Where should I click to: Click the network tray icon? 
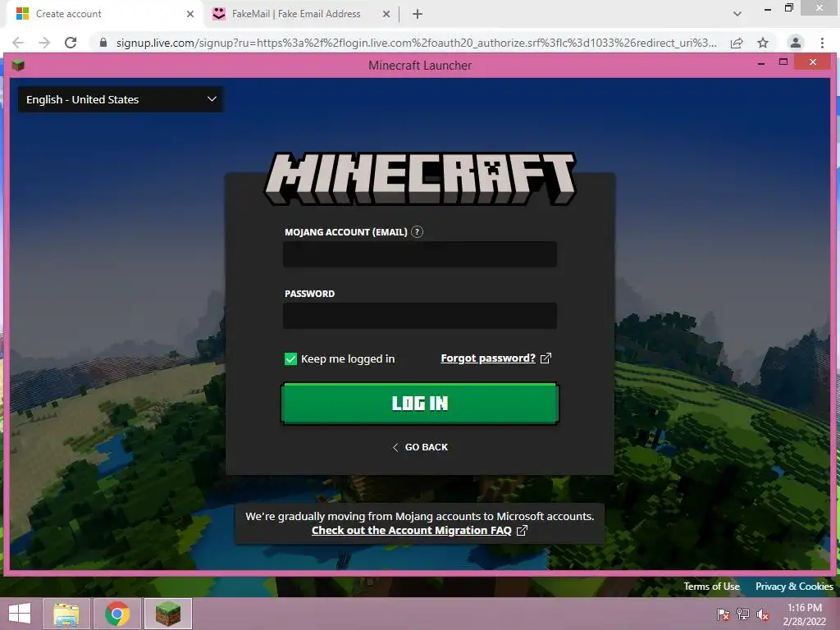point(743,614)
